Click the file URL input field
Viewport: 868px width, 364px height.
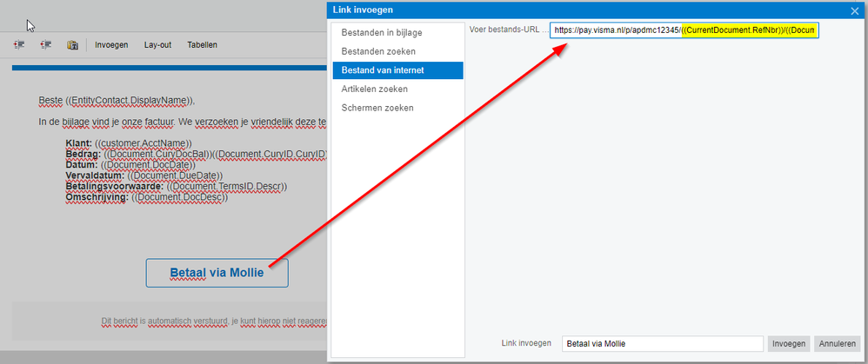point(684,30)
